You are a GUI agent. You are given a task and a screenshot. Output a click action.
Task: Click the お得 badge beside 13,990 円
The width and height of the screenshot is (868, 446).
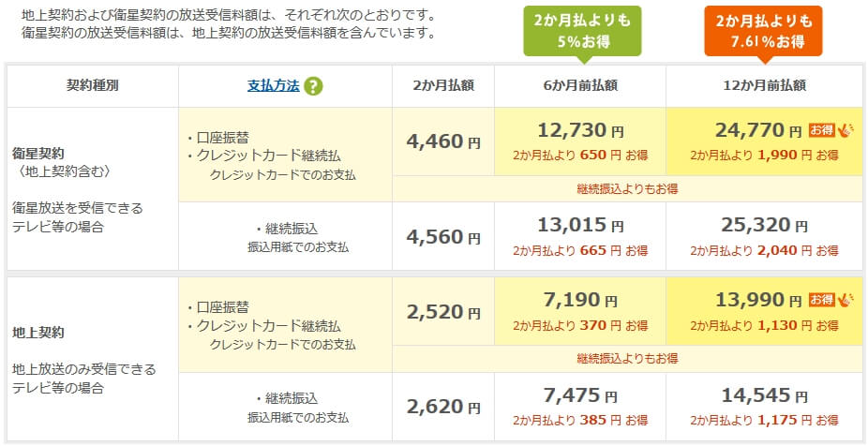(x=827, y=300)
